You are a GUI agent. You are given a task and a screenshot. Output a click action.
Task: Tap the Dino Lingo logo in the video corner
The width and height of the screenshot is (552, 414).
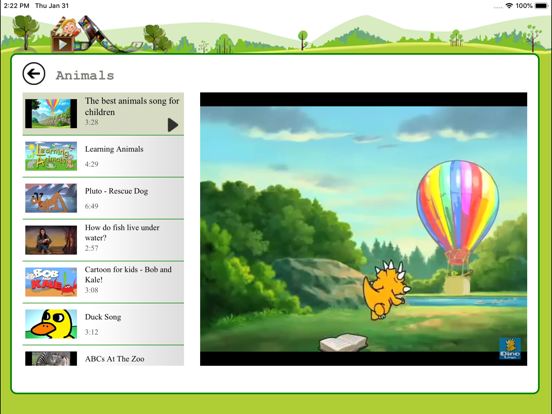click(510, 349)
